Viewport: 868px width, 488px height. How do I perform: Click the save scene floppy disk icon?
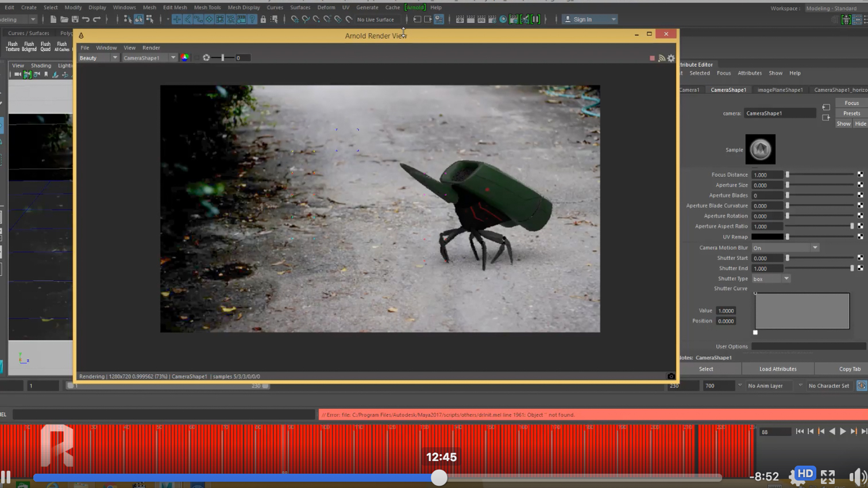pyautogui.click(x=75, y=20)
